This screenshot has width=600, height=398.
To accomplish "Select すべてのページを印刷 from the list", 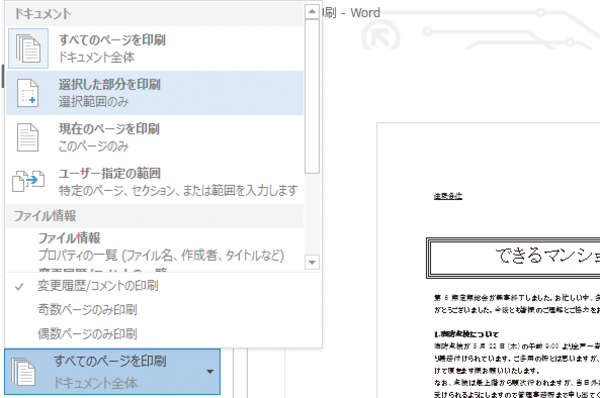I will [155, 49].
